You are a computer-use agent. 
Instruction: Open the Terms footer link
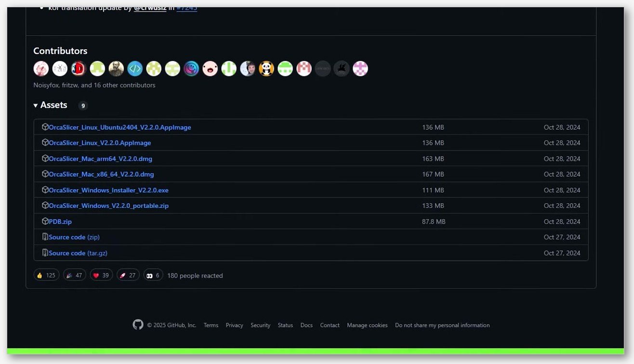(211, 325)
